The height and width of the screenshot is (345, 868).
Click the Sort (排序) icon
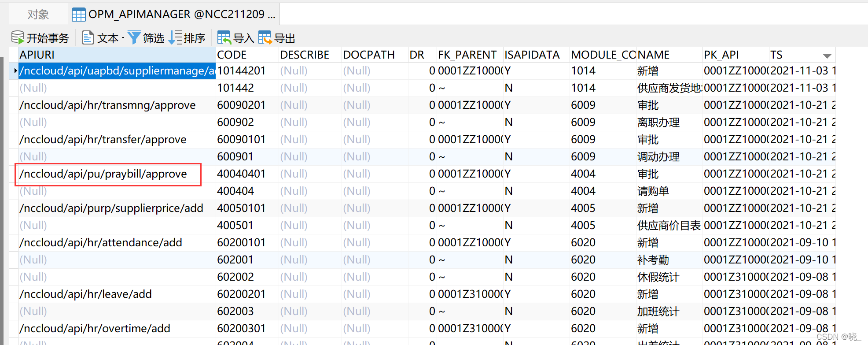176,38
